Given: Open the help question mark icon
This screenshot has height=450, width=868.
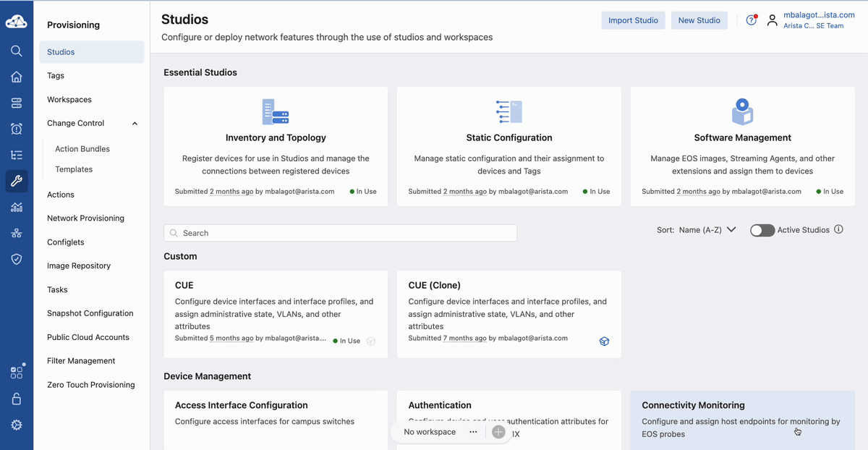Looking at the screenshot, I should point(751,20).
